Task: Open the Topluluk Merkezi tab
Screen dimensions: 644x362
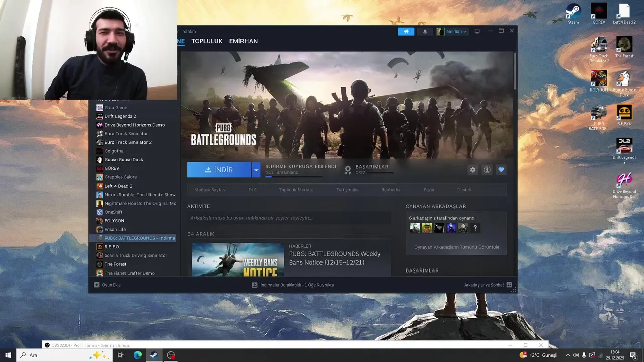Action: (x=296, y=190)
